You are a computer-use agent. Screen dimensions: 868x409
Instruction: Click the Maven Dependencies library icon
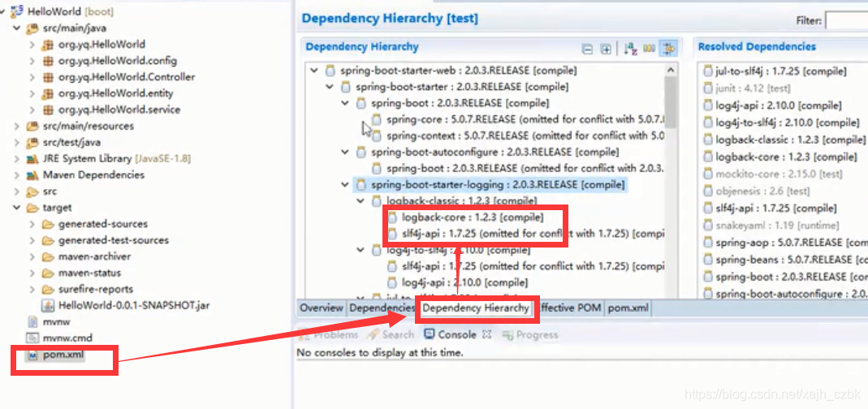coord(32,175)
